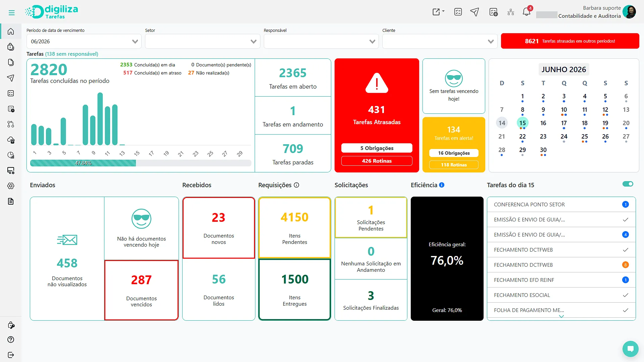Open document text icon in sidebar
Image resolution: width=644 pixels, height=362 pixels.
click(11, 201)
